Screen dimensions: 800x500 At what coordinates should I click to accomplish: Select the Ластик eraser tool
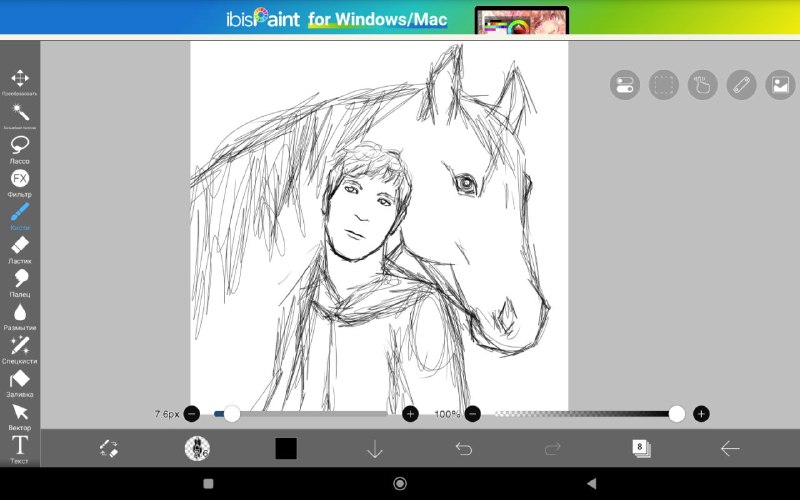[20, 249]
